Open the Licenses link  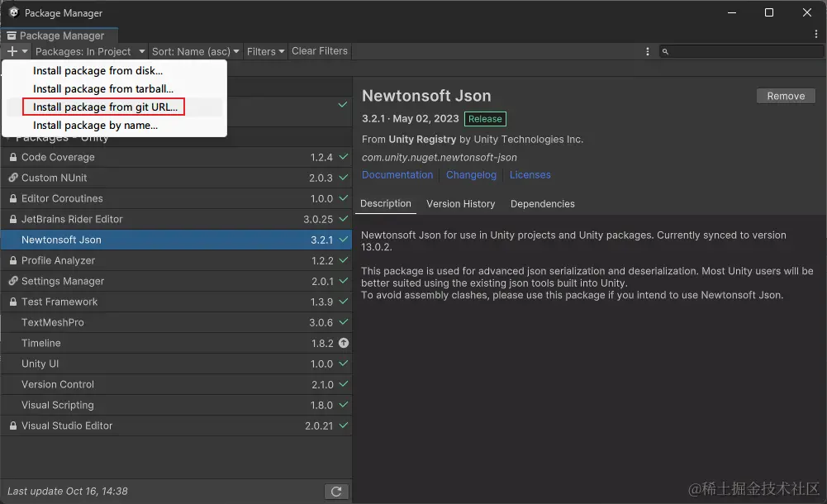[x=530, y=174]
